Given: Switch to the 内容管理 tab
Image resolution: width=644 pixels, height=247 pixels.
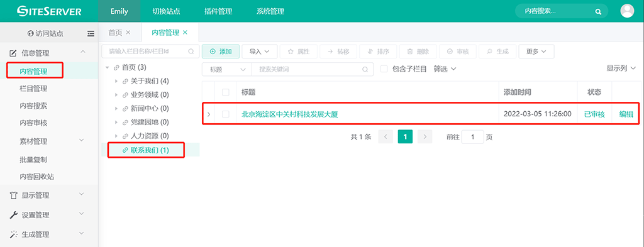Looking at the screenshot, I should click(x=165, y=33).
